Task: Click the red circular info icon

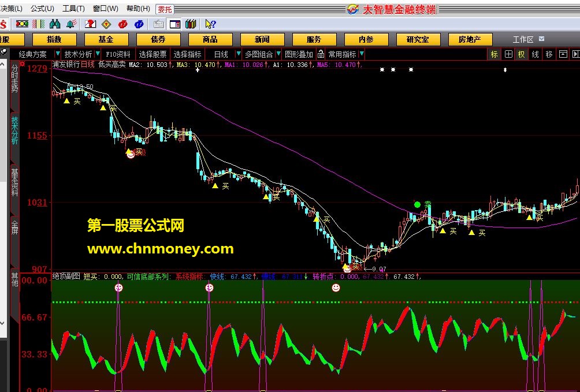Action: [123, 24]
